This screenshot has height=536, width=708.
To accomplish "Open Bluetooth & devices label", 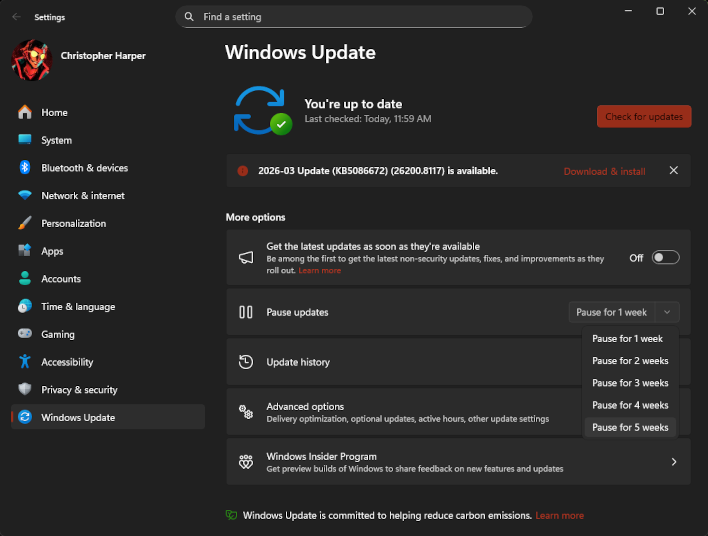I will click(84, 168).
